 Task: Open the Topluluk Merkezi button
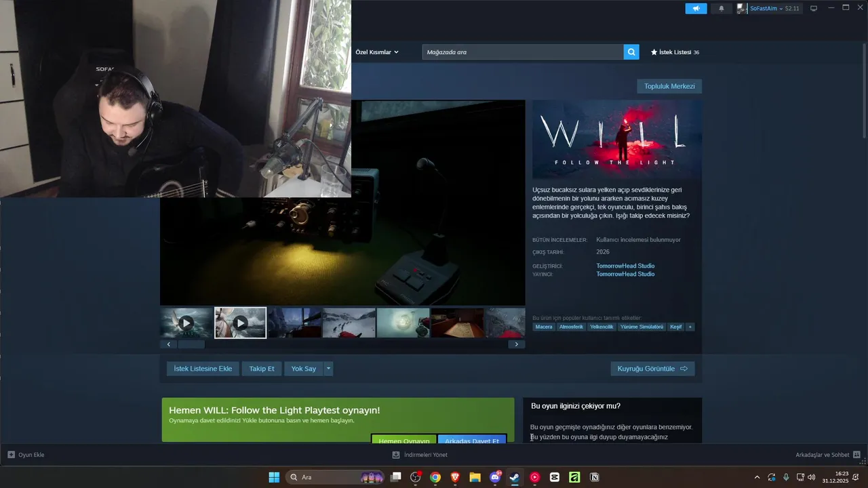(x=669, y=86)
